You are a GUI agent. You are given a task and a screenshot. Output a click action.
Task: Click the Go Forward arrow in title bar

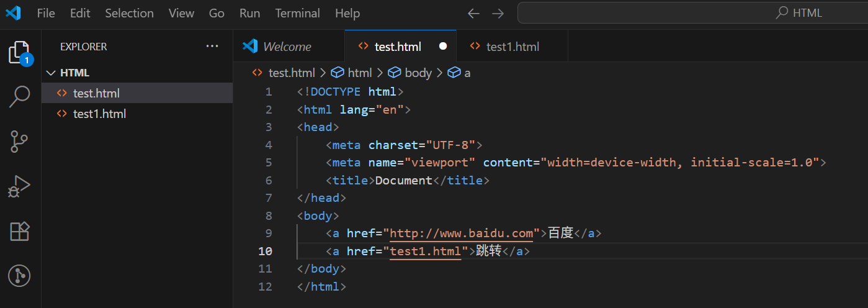[x=498, y=13]
